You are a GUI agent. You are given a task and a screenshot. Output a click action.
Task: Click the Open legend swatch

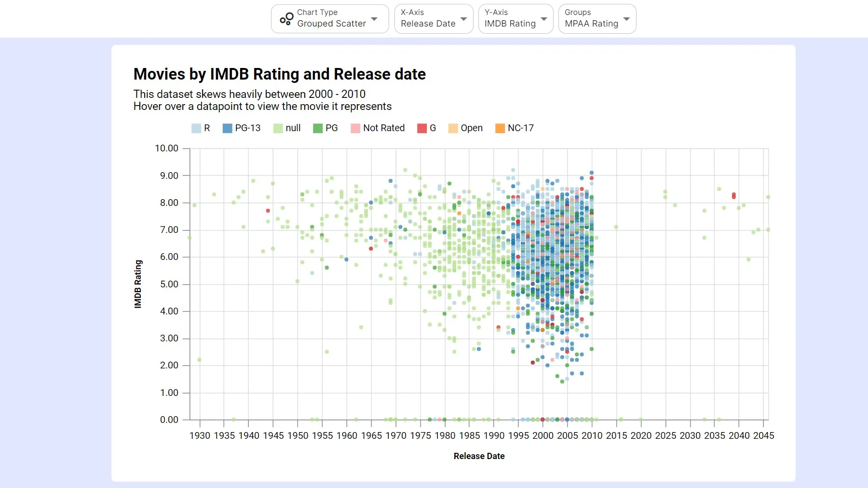pyautogui.click(x=453, y=128)
